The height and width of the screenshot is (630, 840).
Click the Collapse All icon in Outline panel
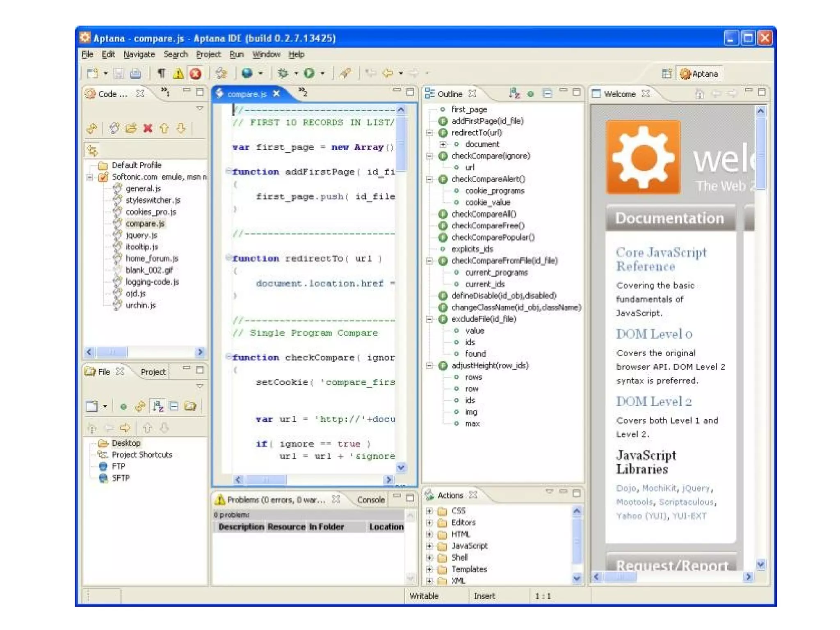tap(547, 94)
